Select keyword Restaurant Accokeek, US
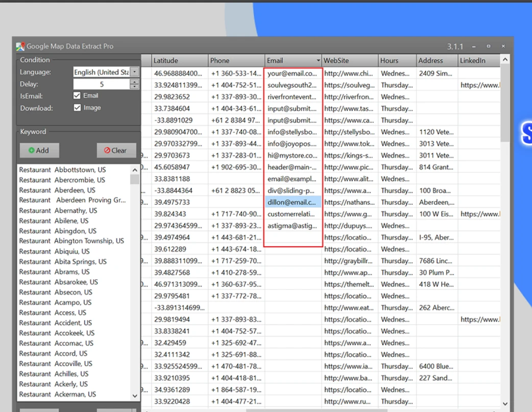 point(57,333)
